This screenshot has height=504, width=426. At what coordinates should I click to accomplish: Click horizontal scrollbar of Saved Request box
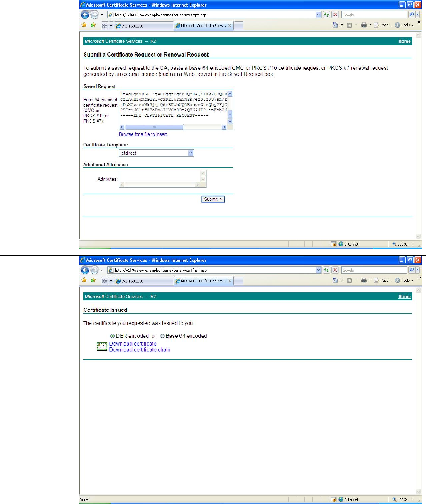[173, 127]
